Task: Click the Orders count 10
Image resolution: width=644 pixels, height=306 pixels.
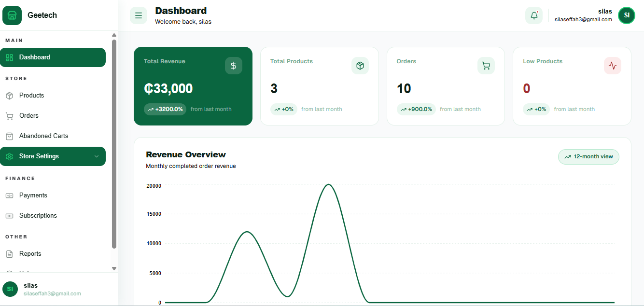Action: (x=404, y=89)
